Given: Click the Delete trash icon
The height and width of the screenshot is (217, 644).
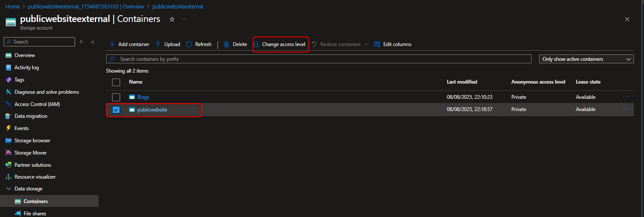Looking at the screenshot, I should pos(226,44).
